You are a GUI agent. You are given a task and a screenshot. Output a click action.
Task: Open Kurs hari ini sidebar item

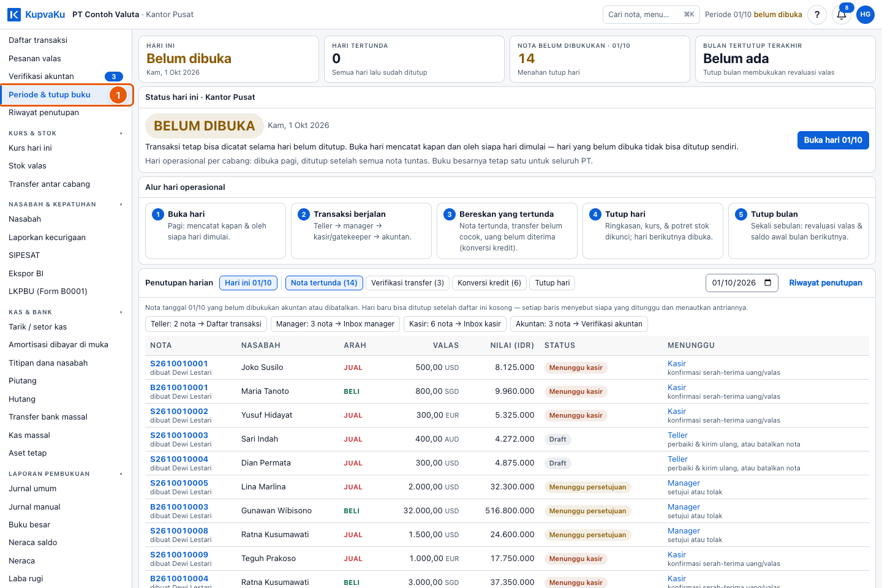point(66,148)
